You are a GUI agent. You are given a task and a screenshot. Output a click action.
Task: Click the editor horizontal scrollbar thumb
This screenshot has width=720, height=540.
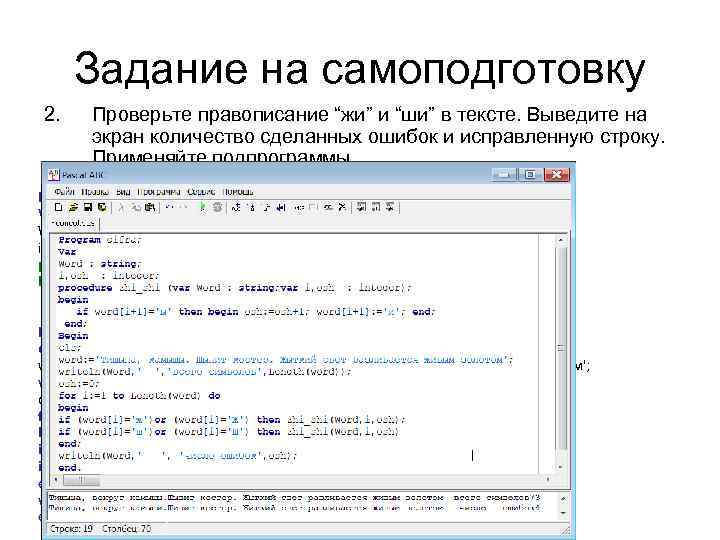tap(81, 480)
